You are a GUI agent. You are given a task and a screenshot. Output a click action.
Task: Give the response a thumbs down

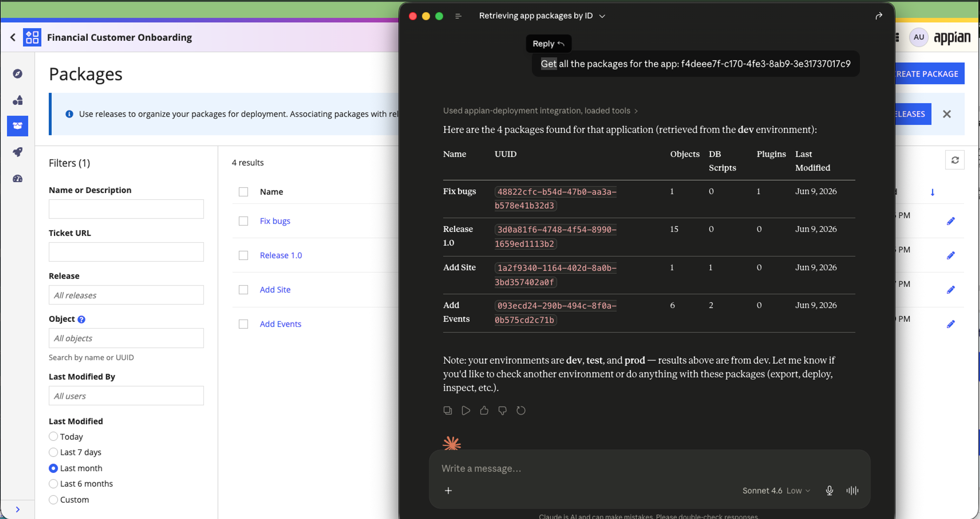tap(502, 411)
